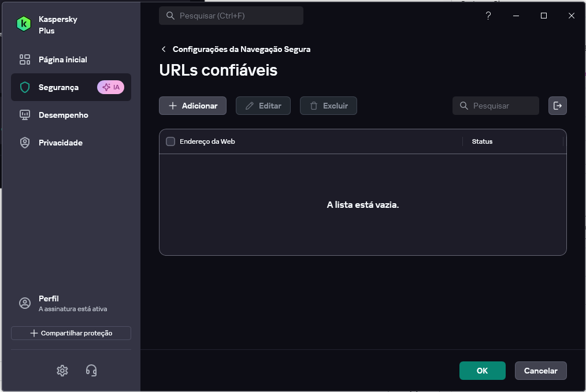Go back using the left chevron arrow
Image resolution: width=586 pixels, height=392 pixels.
pyautogui.click(x=164, y=50)
